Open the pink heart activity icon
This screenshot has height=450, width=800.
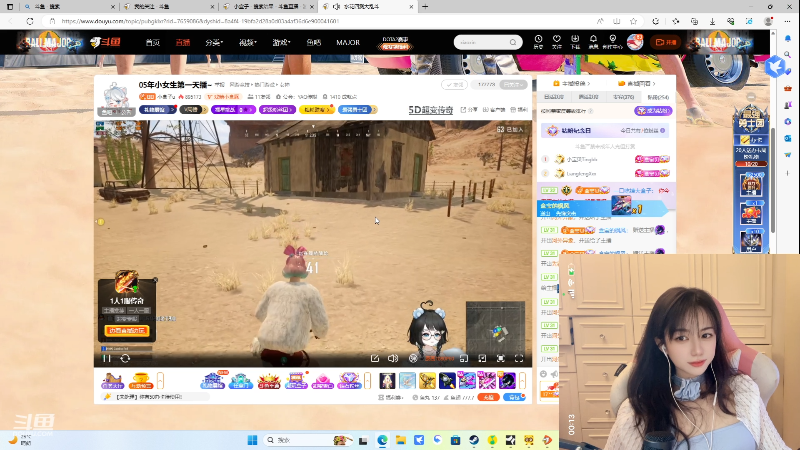coord(322,381)
